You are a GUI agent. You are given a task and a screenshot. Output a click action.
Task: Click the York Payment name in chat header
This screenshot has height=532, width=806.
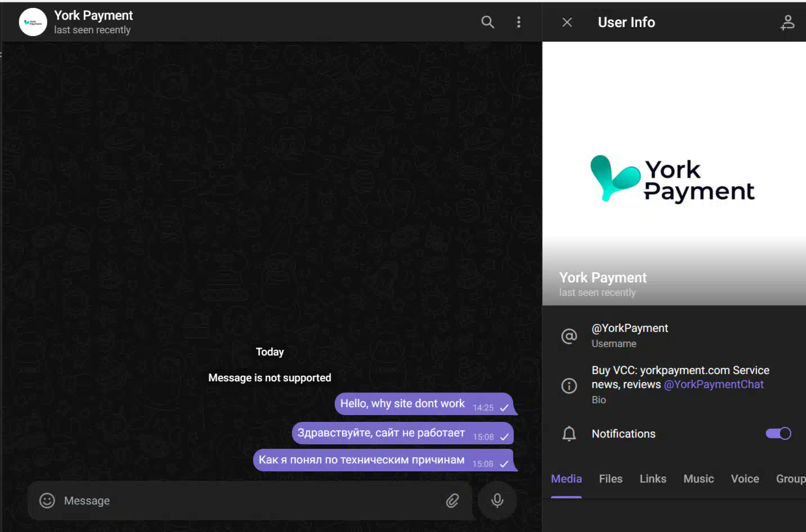93,15
